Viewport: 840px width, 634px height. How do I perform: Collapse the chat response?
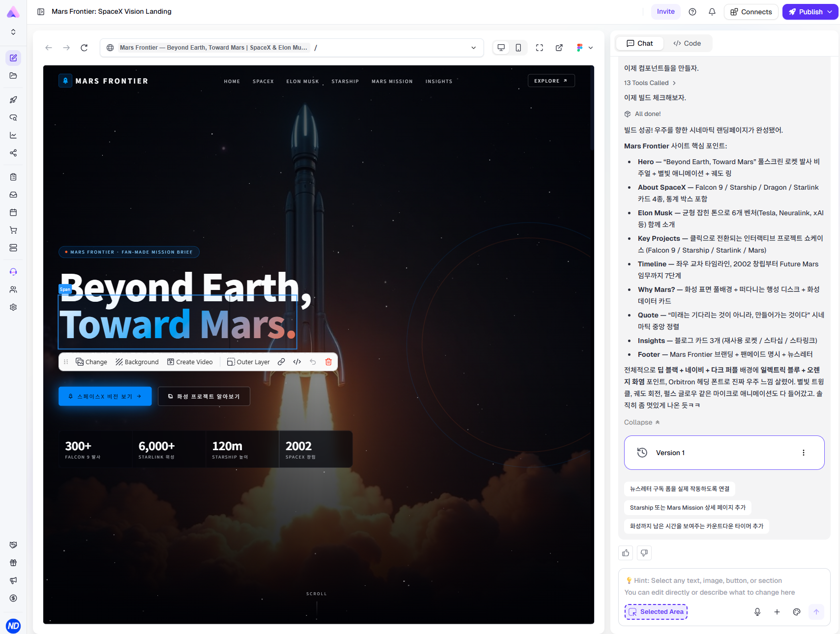tap(642, 422)
